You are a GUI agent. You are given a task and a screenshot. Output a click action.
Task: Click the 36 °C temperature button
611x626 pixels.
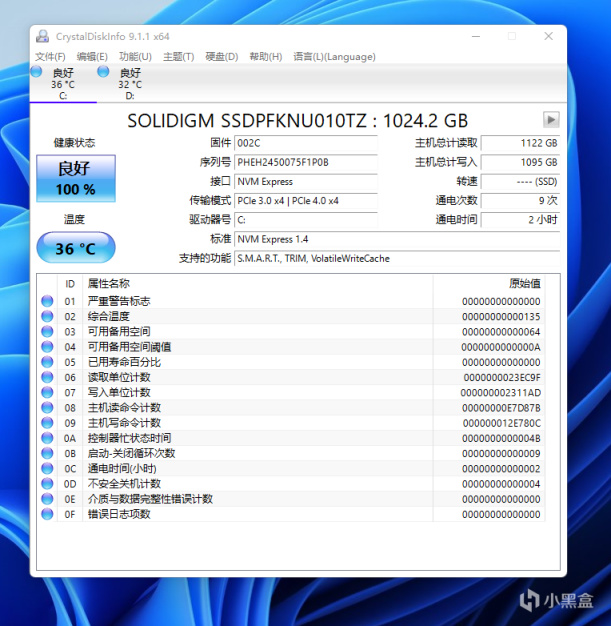[76, 248]
